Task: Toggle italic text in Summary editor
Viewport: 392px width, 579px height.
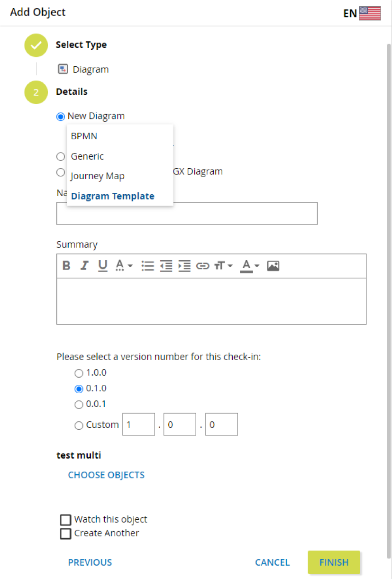Action: click(x=84, y=266)
